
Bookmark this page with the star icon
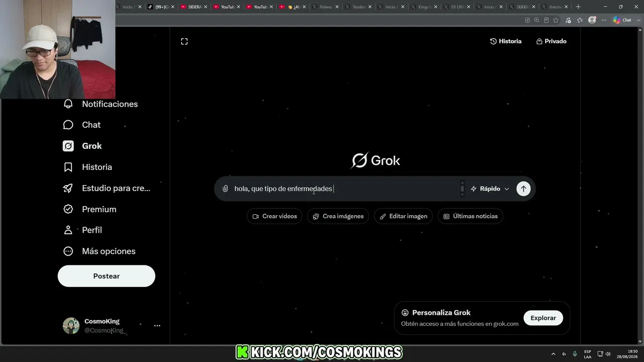coord(556,20)
